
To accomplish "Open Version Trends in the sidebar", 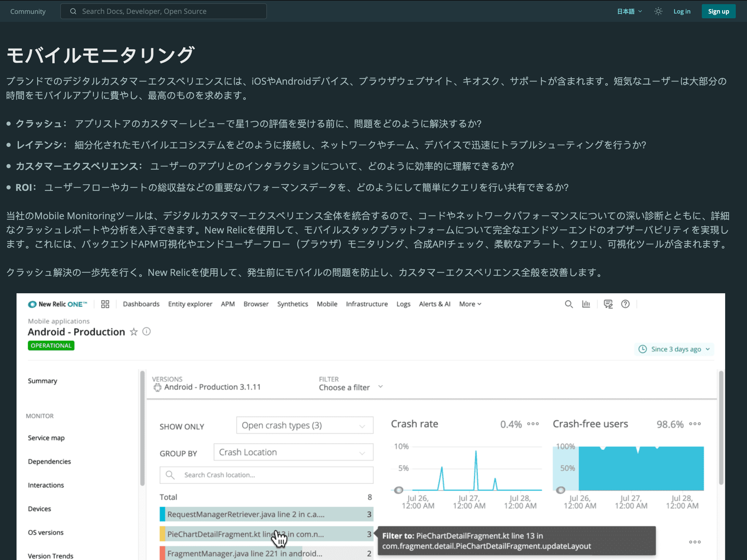I will 50,556.
